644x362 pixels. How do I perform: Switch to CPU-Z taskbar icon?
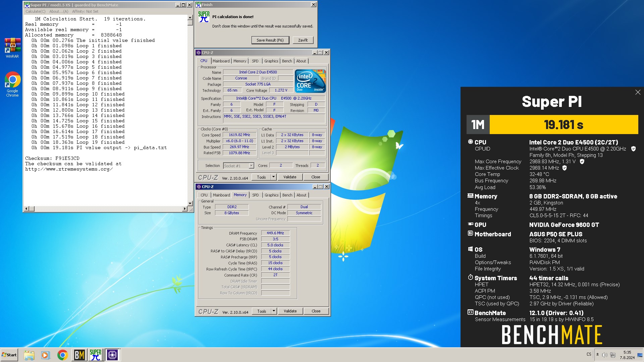(112, 355)
